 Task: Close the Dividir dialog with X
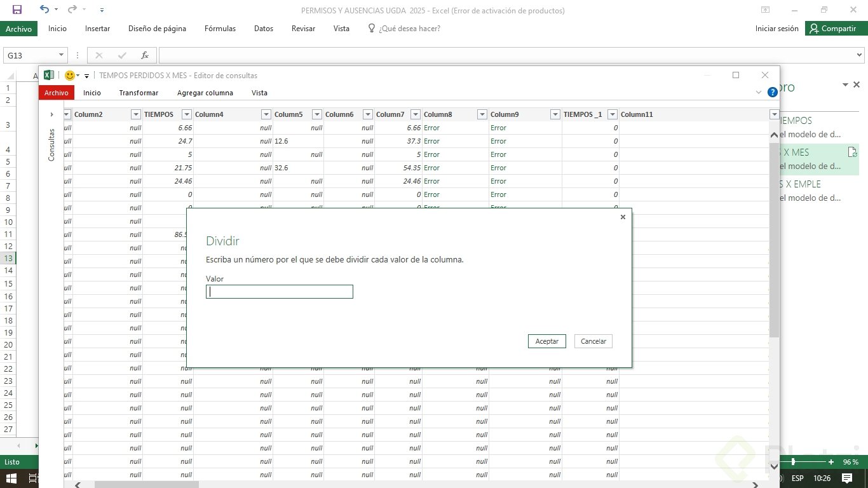[623, 217]
